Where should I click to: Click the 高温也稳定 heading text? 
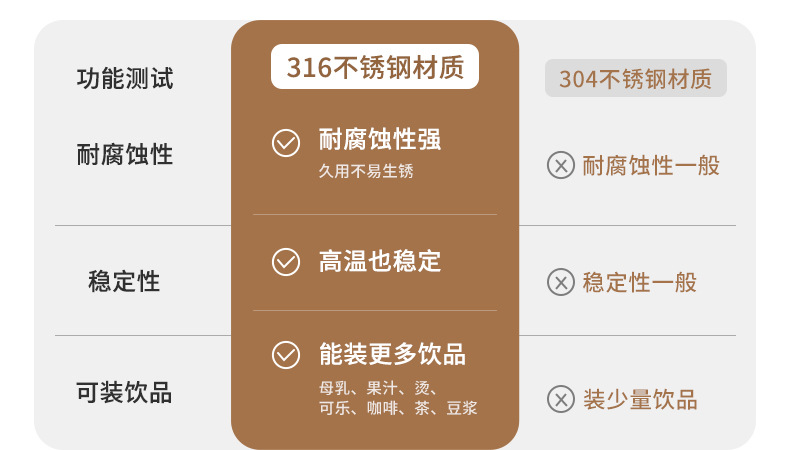click(x=380, y=262)
